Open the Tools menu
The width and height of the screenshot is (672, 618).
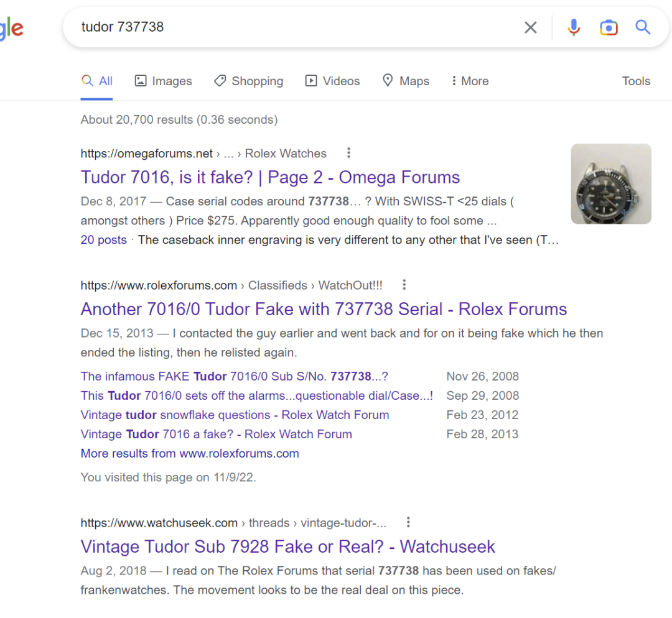tap(636, 81)
